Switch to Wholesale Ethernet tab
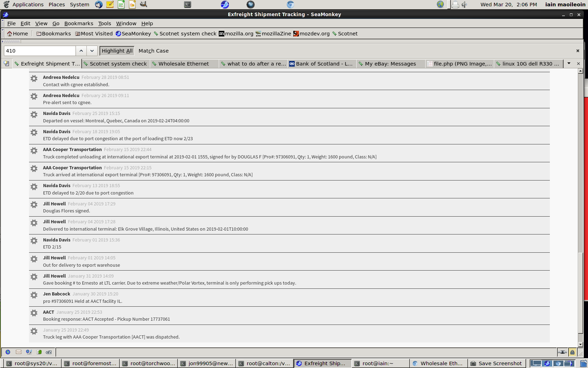The image size is (588, 368). pyautogui.click(x=184, y=64)
